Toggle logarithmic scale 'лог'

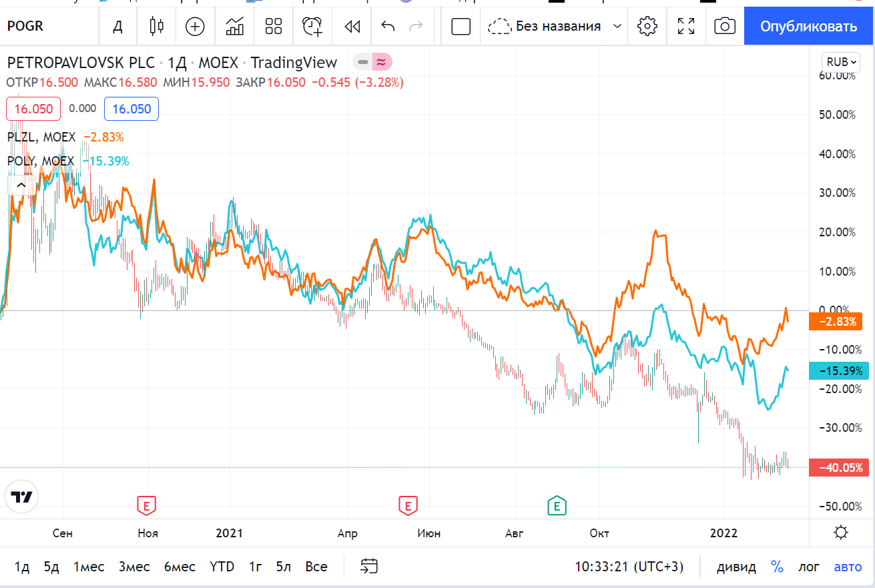809,567
